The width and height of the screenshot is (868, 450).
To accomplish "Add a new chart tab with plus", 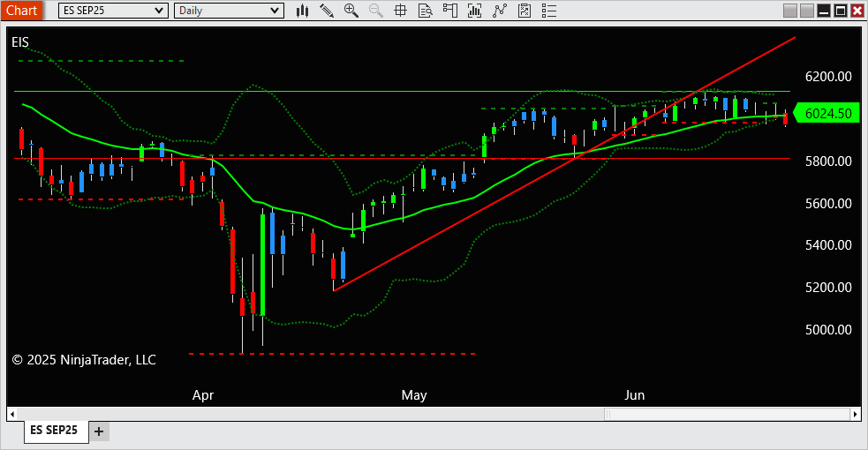I will click(99, 431).
